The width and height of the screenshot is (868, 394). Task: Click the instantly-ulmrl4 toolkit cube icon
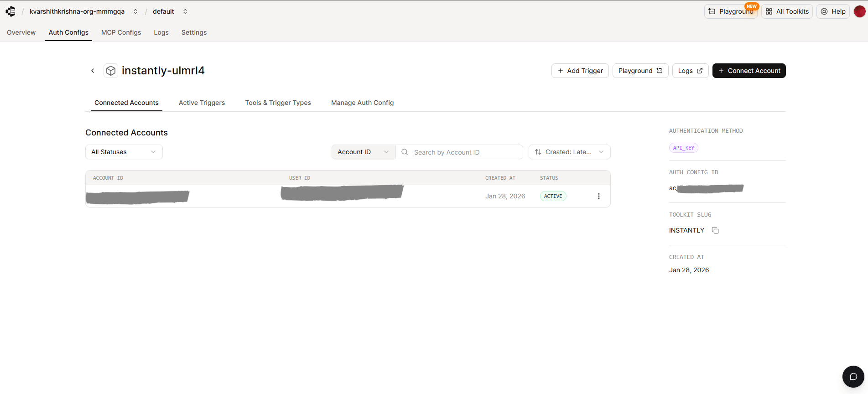coord(111,71)
